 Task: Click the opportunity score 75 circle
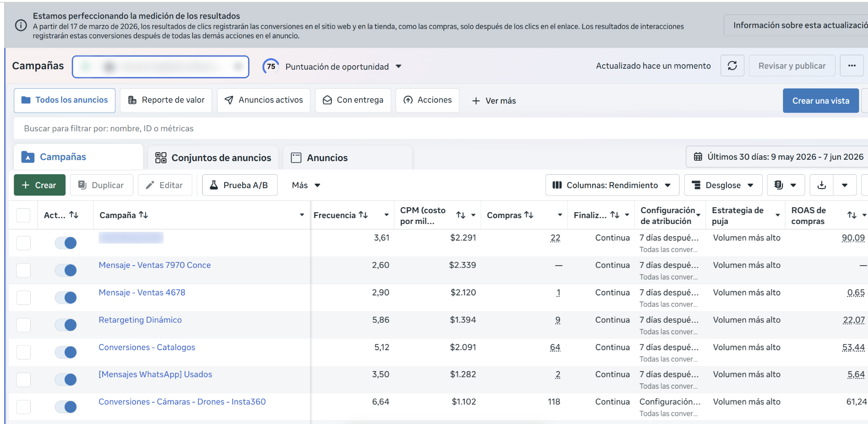[x=271, y=67]
